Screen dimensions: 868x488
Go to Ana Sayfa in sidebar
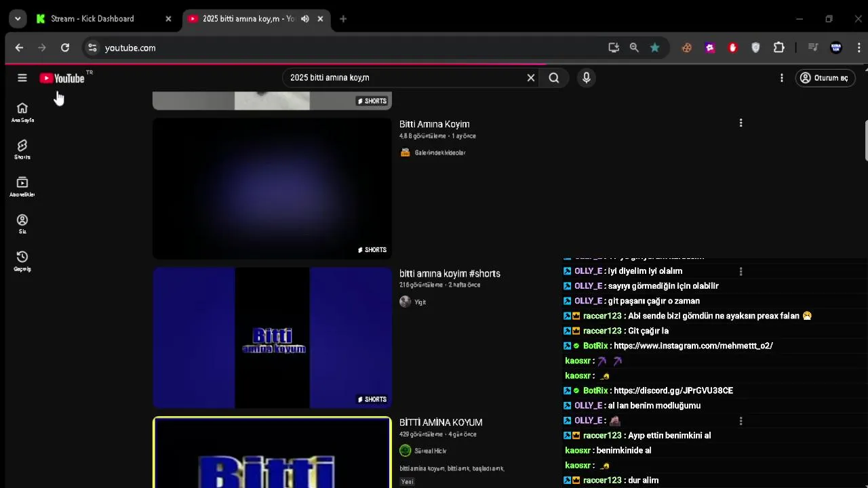tap(22, 113)
